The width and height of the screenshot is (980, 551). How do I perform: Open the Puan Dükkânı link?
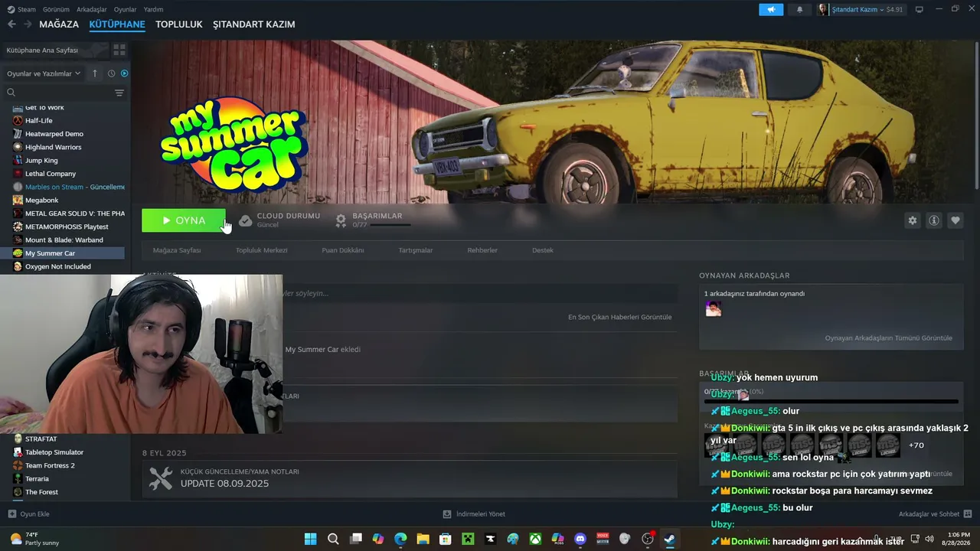[x=343, y=250]
